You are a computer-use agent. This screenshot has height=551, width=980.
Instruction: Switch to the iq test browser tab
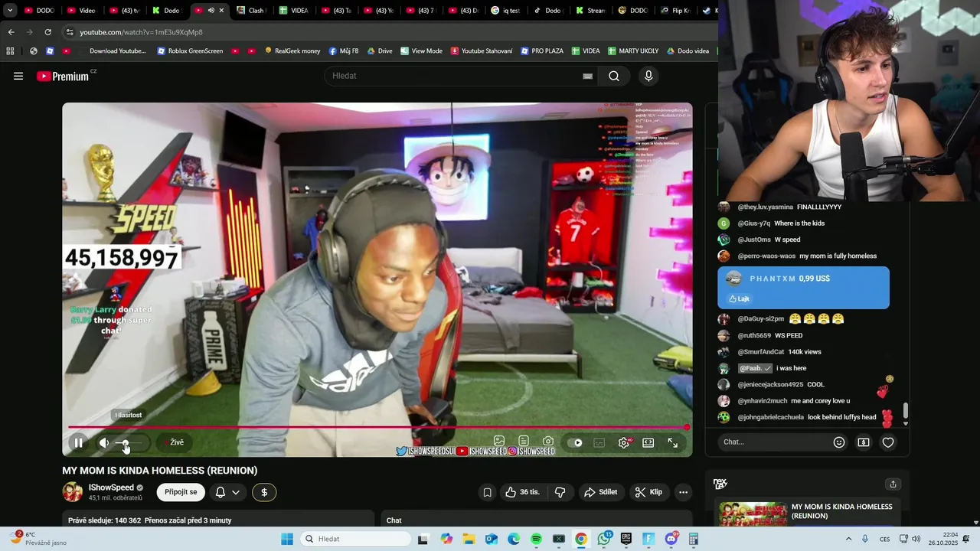tap(507, 10)
